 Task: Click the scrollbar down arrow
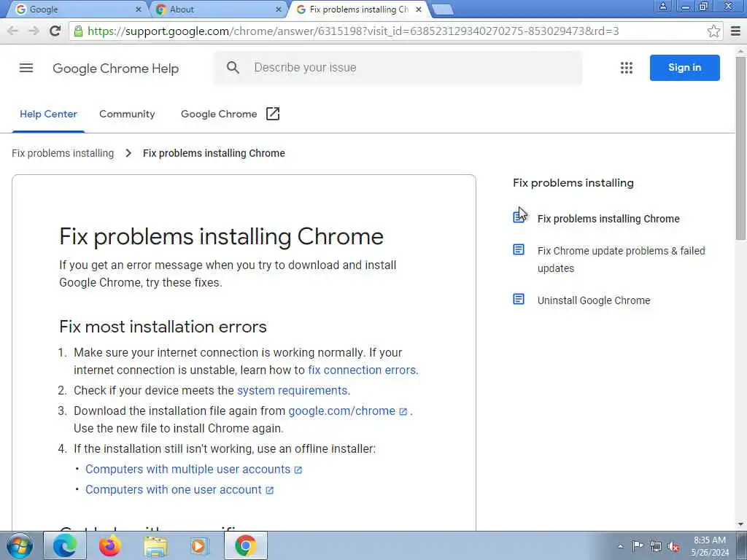[x=741, y=524]
